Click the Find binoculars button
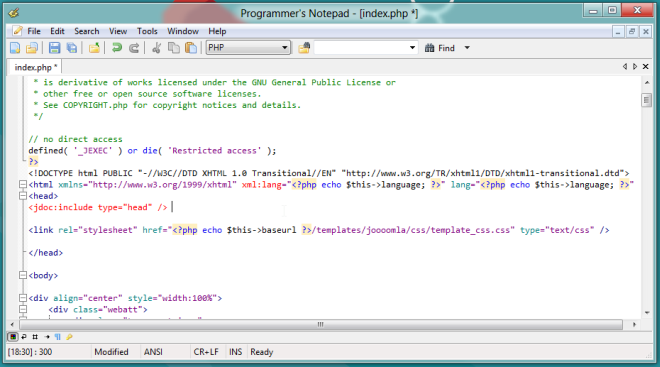 (x=440, y=48)
